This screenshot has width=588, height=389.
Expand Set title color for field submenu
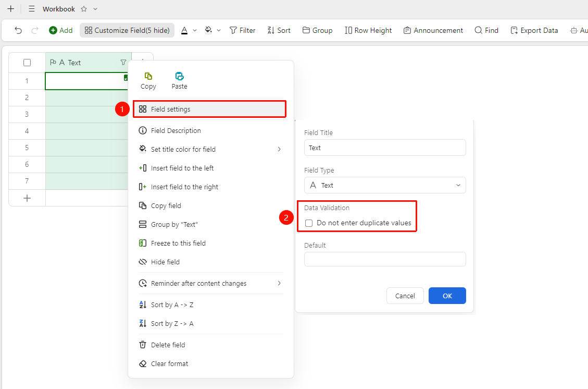pyautogui.click(x=279, y=149)
